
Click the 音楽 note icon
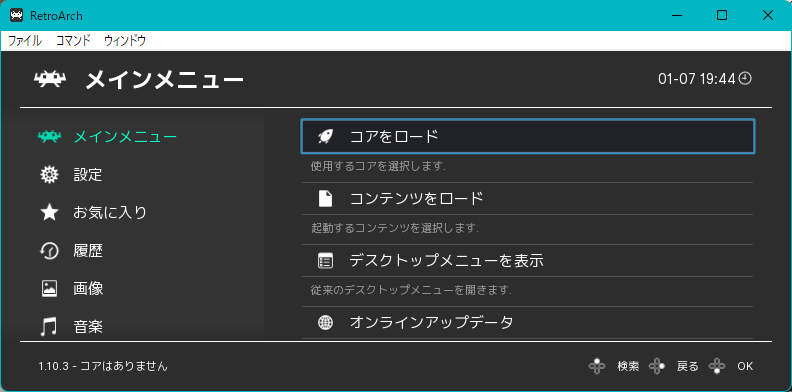(x=50, y=327)
